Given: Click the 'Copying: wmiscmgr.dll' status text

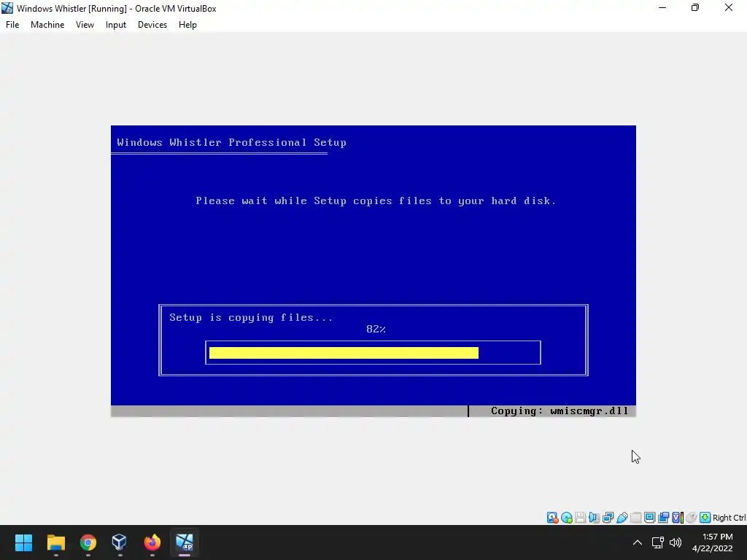Looking at the screenshot, I should click(560, 411).
